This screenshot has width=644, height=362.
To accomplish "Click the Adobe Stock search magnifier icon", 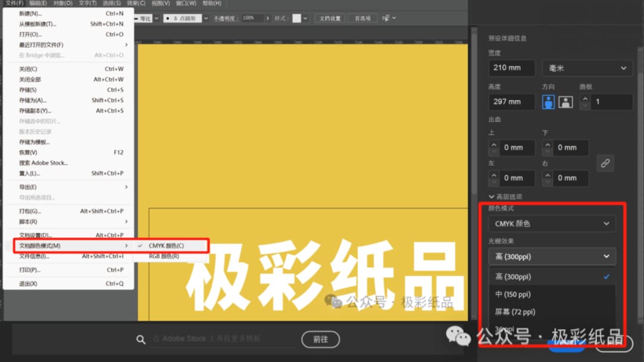I will 141,339.
